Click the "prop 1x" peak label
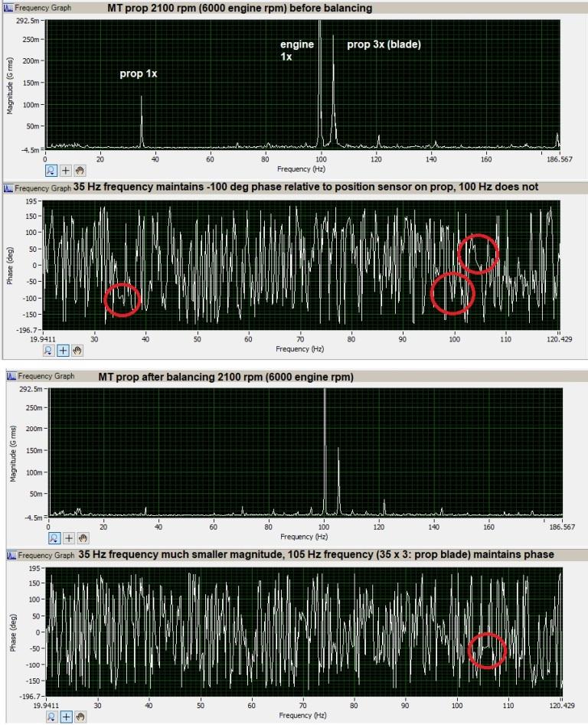Image resolution: width=588 pixels, height=725 pixels. 138,74
